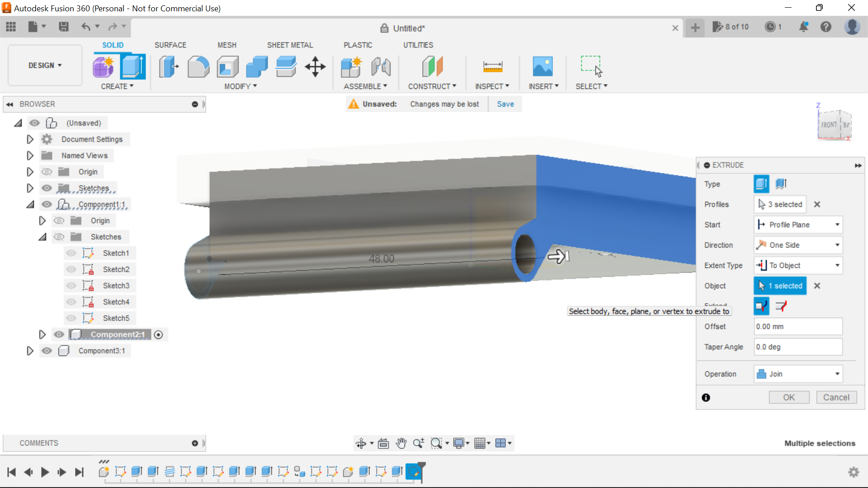This screenshot has width=868, height=488.
Task: Toggle visibility of Component3:1
Action: coord(47,351)
